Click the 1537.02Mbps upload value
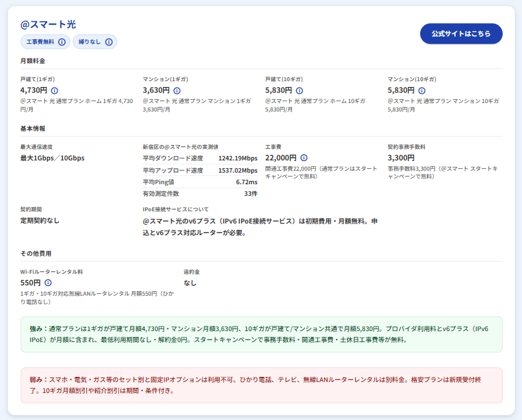Image resolution: width=522 pixels, height=420 pixels. (x=238, y=171)
